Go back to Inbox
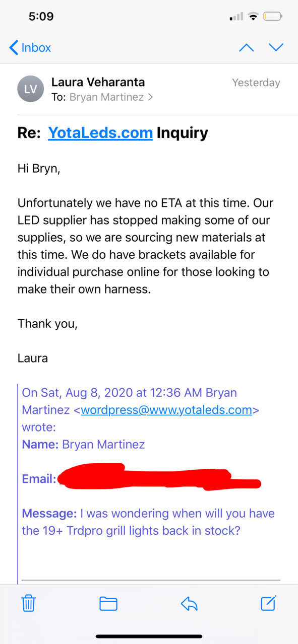Viewport: 298px width, 644px height. [x=30, y=47]
